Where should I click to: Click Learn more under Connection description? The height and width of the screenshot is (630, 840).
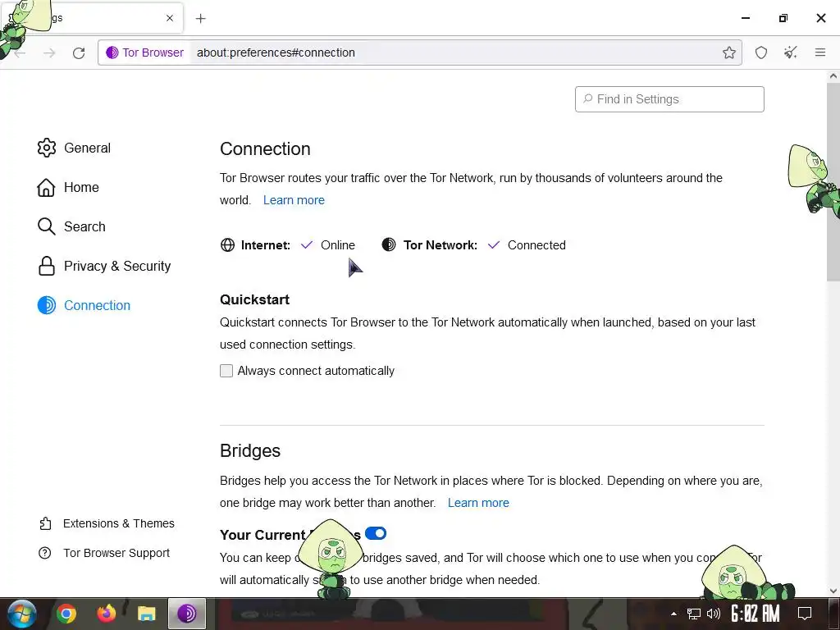294,200
